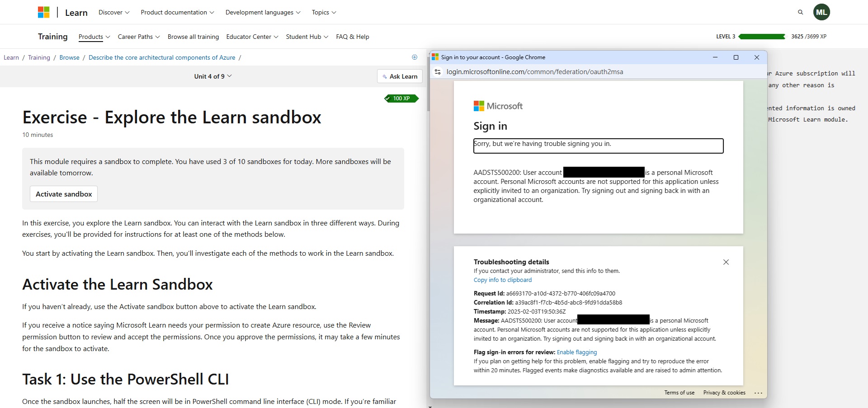Click the Learn brand link
868x408 pixels.
[76, 13]
